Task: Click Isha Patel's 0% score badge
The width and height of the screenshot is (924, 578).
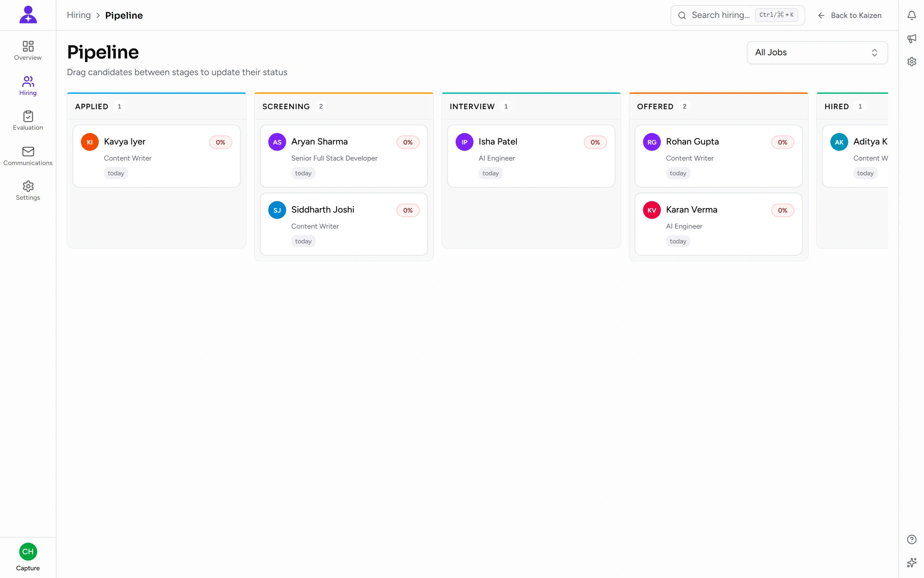Action: tap(595, 142)
